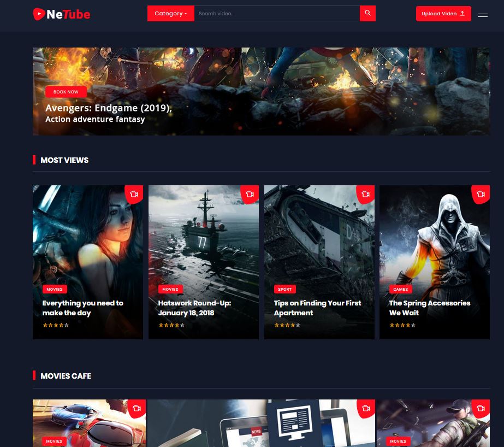Click MOVIES tag on 'Everything you need' card
Image resolution: width=504 pixels, height=447 pixels.
click(x=55, y=290)
